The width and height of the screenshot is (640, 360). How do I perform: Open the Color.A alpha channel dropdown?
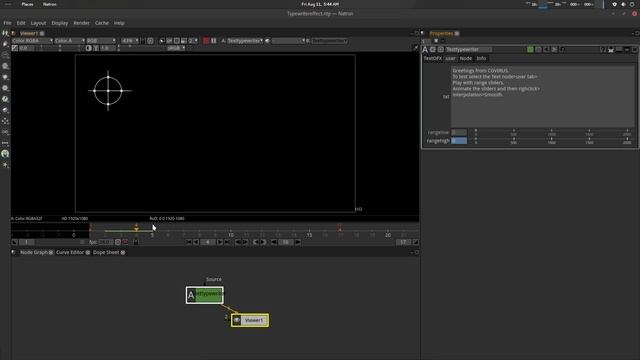pyautogui.click(x=70, y=41)
